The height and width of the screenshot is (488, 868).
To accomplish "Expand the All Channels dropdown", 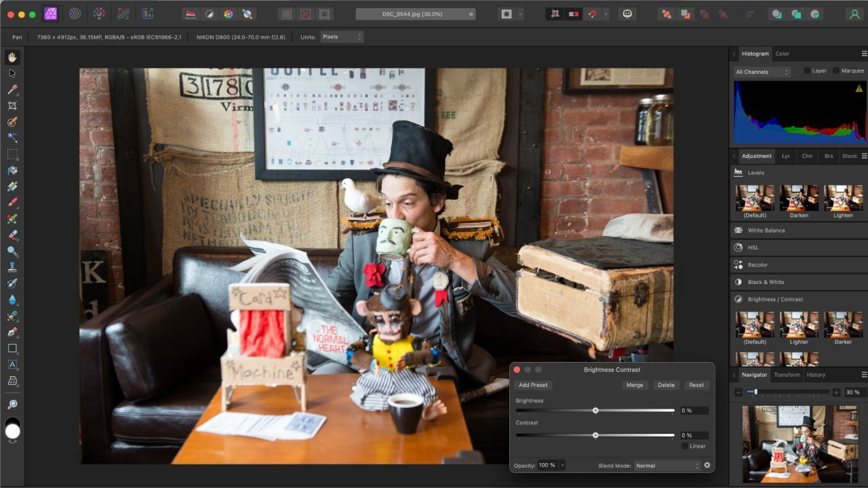I will tap(763, 72).
